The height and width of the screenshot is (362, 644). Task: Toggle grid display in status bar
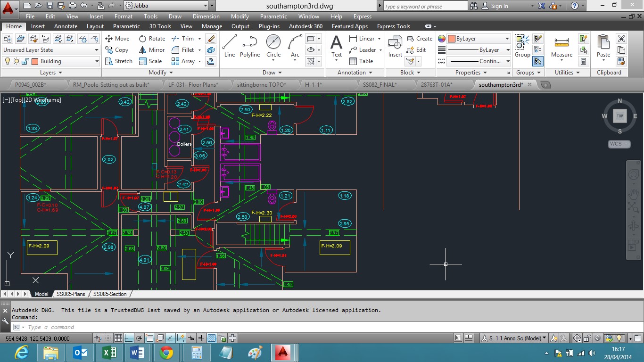(118, 338)
